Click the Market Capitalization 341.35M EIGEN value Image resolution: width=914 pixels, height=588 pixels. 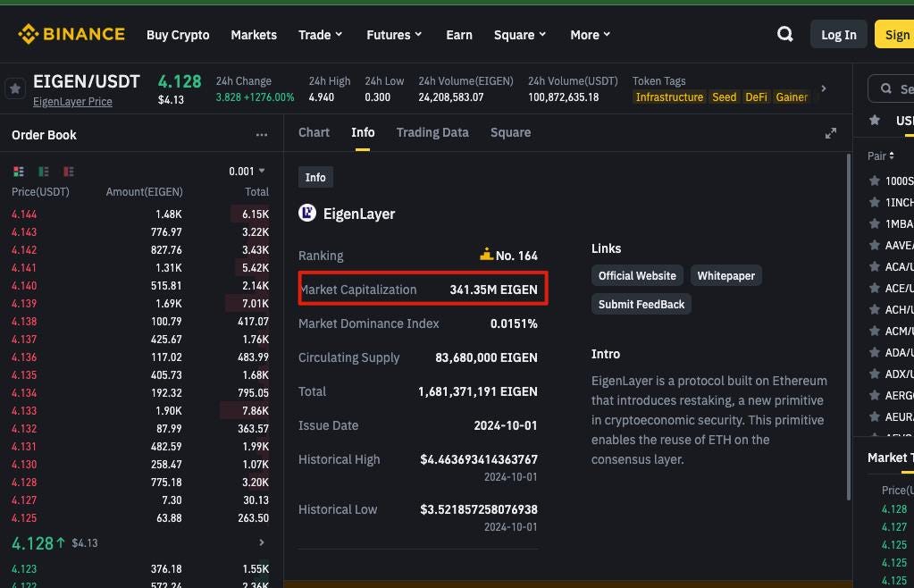pyautogui.click(x=493, y=289)
